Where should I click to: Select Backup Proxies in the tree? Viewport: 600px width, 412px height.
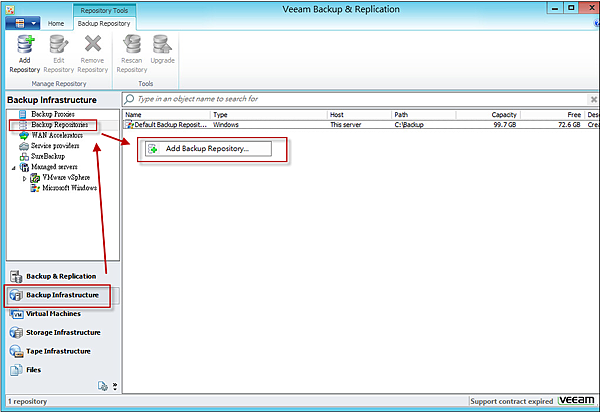tap(53, 114)
